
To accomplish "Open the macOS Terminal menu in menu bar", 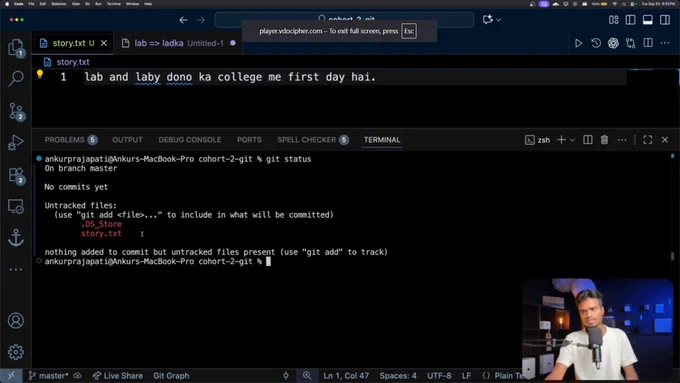I will tap(114, 4).
